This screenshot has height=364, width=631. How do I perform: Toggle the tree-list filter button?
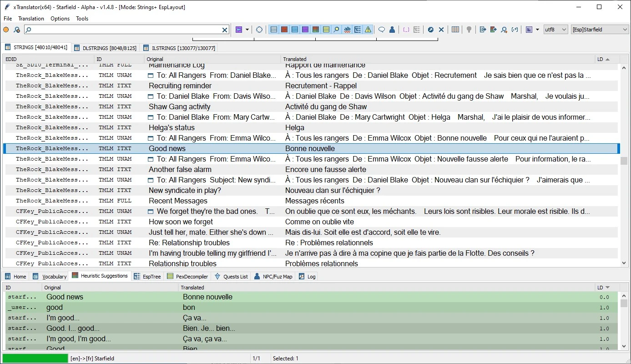tap(358, 30)
